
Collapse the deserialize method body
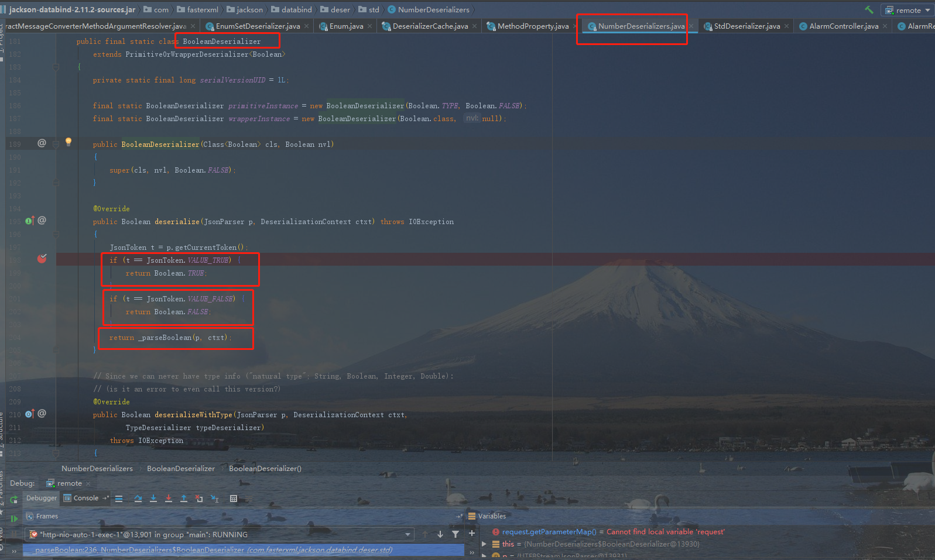click(56, 234)
